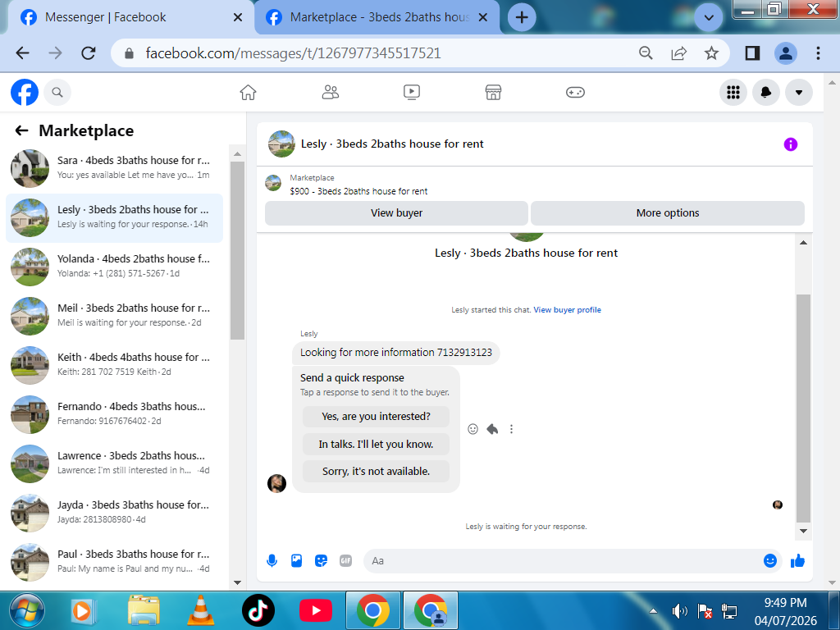This screenshot has width=840, height=630.
Task: Close the Messenger browser tab
Action: tap(238, 18)
